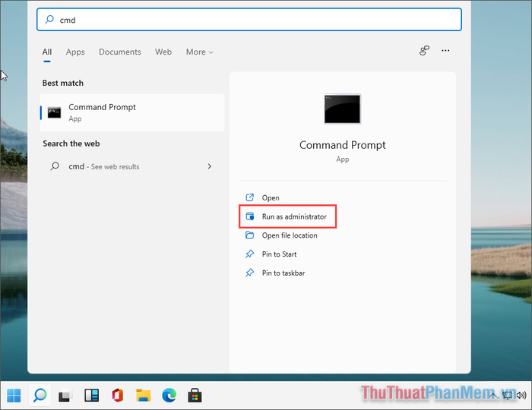Click the Command Prompt title in preview pane
The image size is (532, 410).
click(x=342, y=145)
